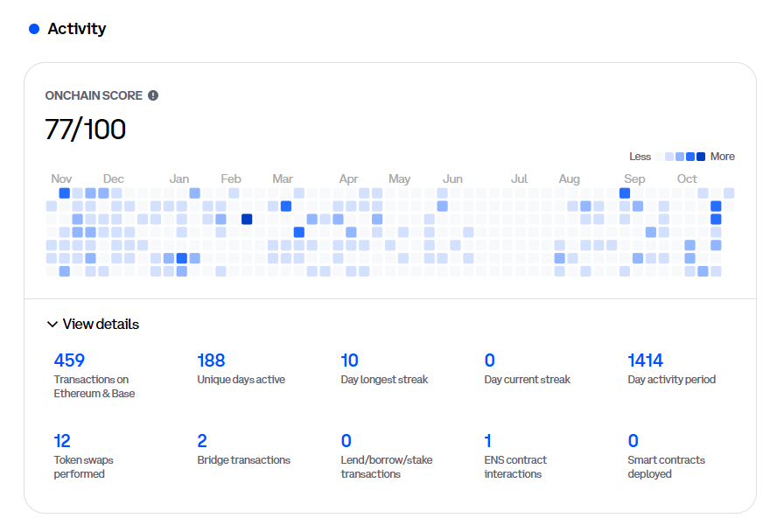The width and height of the screenshot is (777, 532).
Task: Click the ENS contract interactions count
Action: [x=487, y=440]
